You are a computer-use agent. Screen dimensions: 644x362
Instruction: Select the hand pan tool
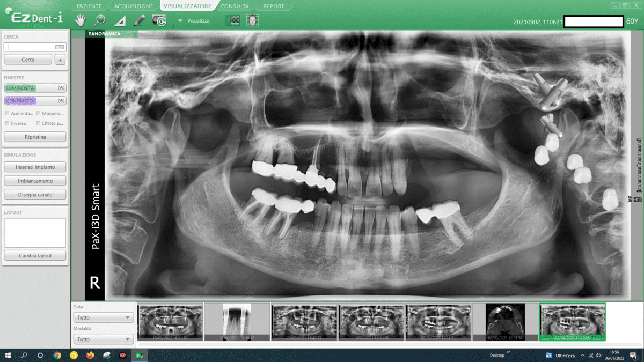80,20
